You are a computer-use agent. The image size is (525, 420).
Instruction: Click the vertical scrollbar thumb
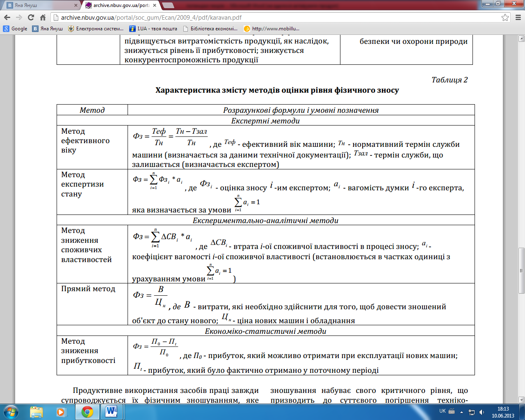point(521,271)
